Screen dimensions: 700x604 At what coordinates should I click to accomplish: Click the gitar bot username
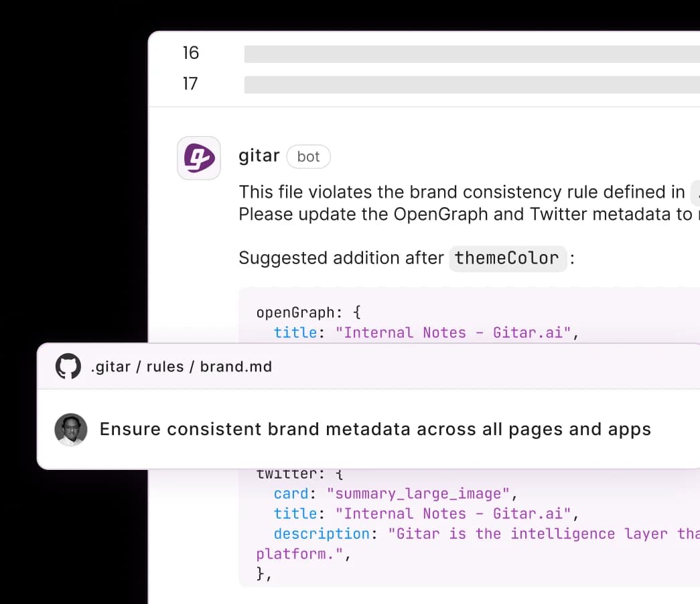pyautogui.click(x=259, y=156)
